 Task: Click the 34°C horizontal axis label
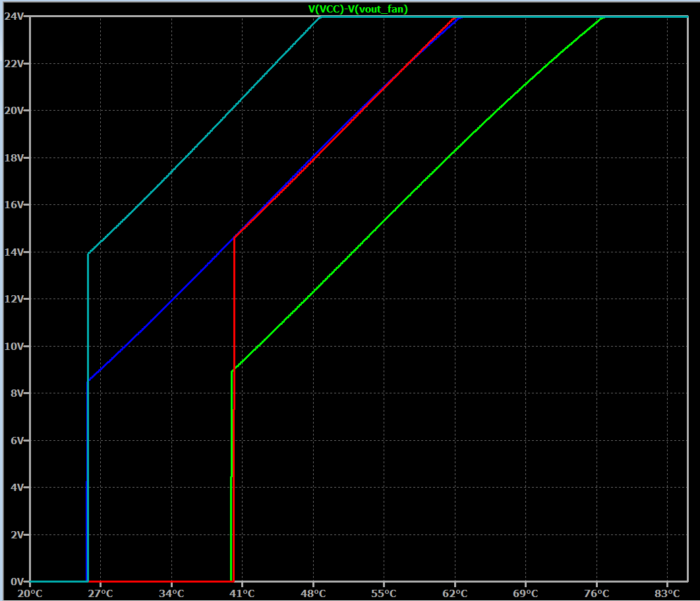click(171, 593)
